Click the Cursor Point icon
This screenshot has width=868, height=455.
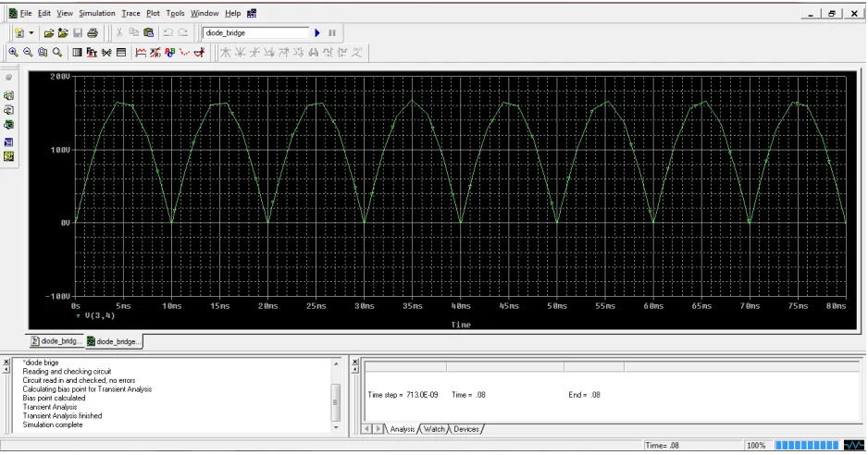pyautogui.click(x=298, y=52)
